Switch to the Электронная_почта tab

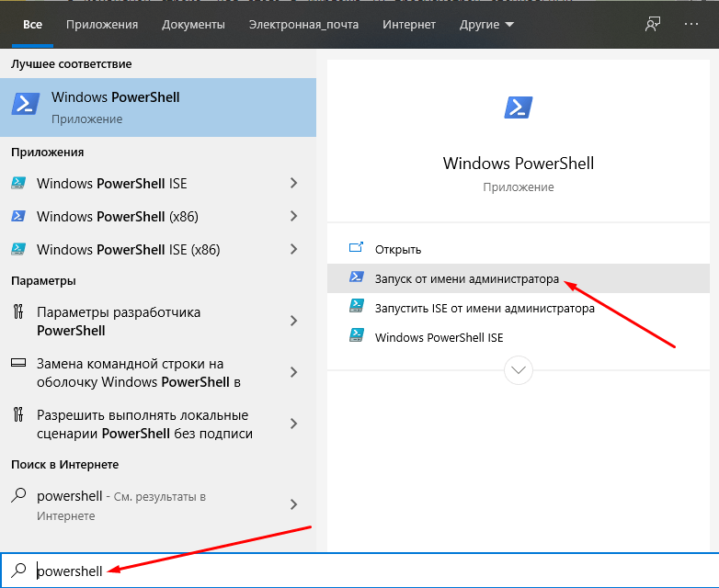[x=303, y=25]
